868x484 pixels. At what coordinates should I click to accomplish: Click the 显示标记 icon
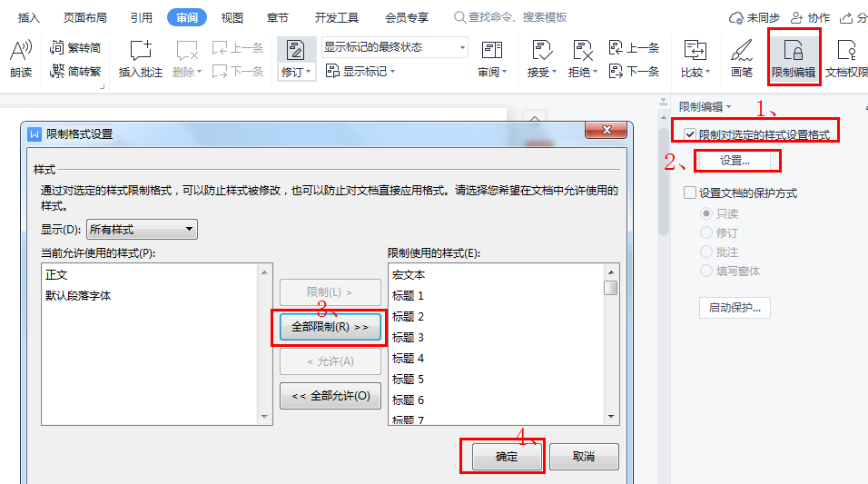coord(332,71)
